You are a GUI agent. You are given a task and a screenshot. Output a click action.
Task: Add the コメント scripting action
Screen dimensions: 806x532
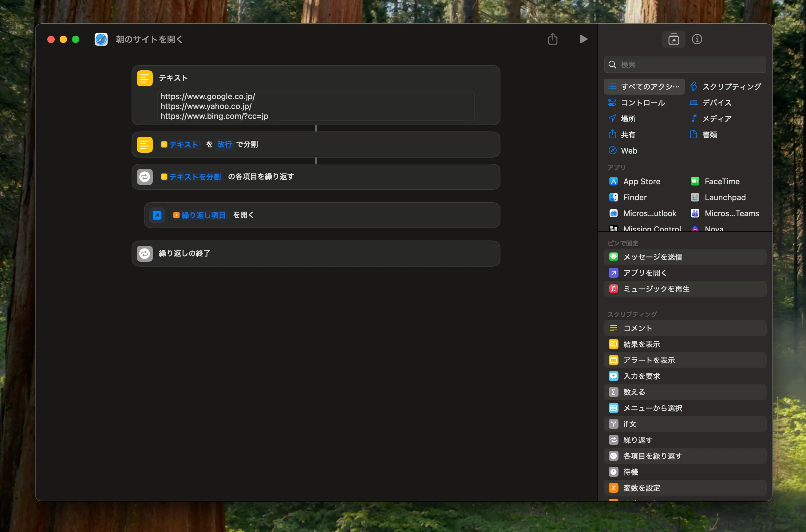click(685, 328)
